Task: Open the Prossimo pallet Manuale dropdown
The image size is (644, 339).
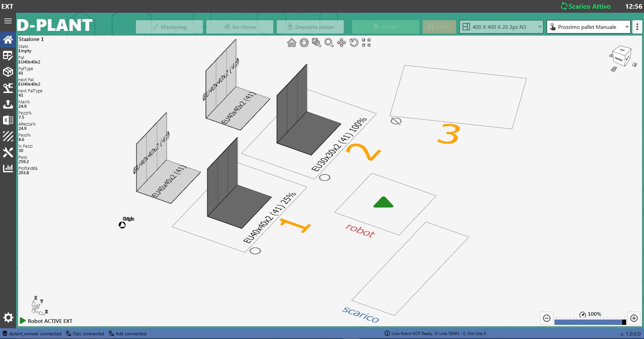Action: pos(589,27)
